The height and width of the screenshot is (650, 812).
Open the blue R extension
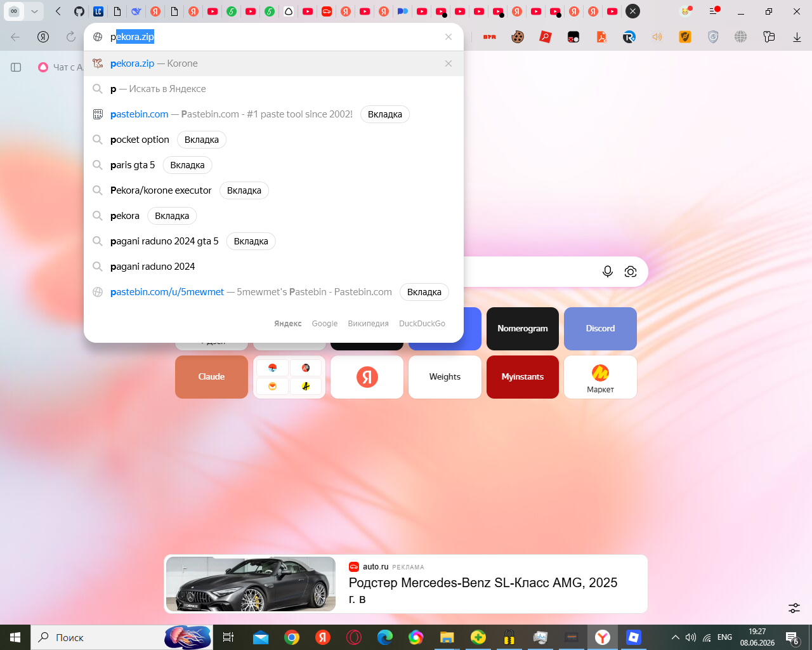[629, 37]
